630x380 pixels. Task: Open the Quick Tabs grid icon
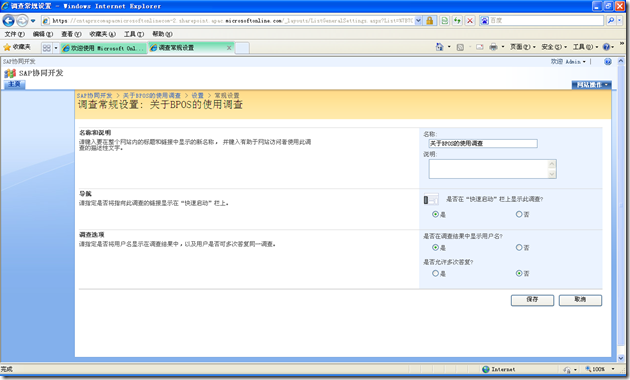coord(47,48)
